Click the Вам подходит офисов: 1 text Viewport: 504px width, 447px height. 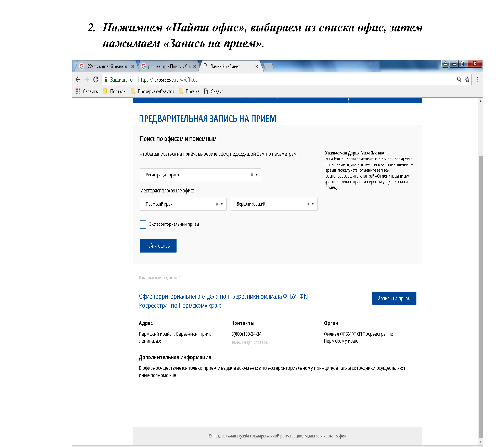159,278
